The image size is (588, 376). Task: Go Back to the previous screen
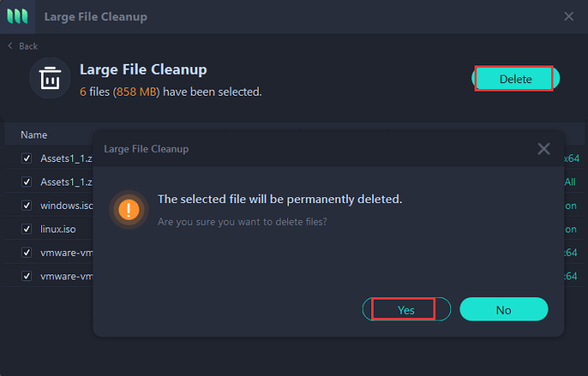coord(28,46)
